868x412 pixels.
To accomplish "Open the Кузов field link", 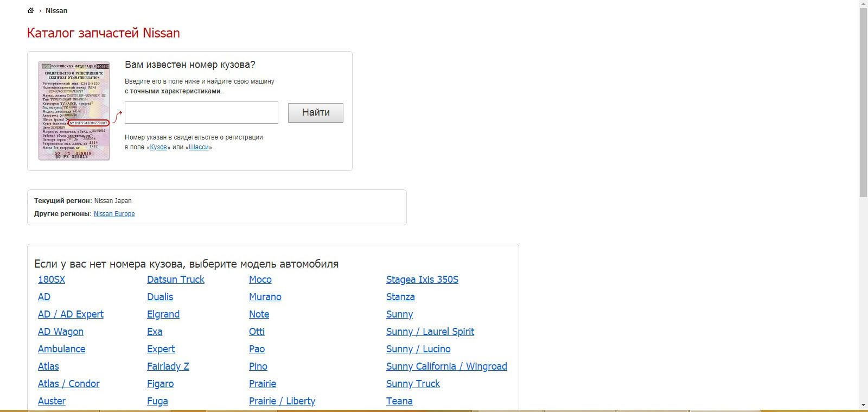I will click(158, 147).
